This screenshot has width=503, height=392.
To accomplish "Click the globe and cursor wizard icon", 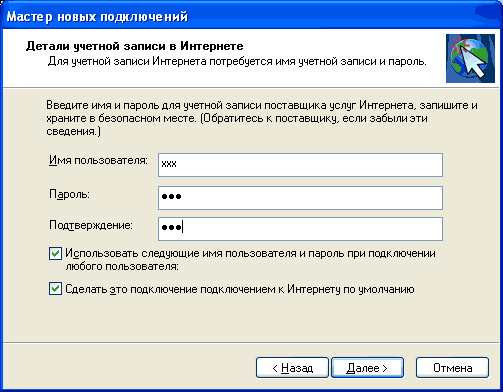I will click(470, 58).
